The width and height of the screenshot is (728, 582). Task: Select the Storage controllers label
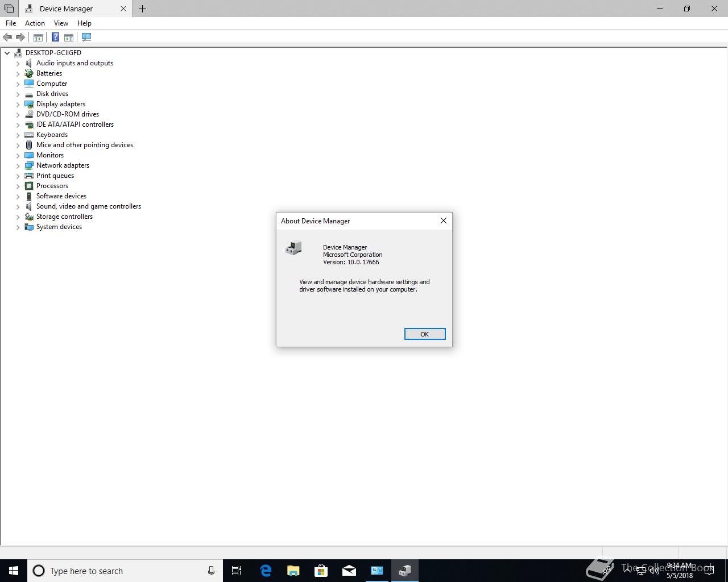coord(64,217)
